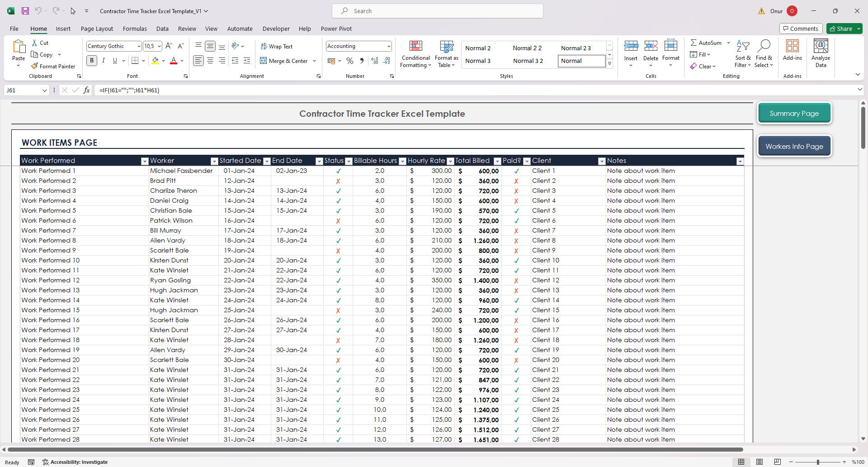Image resolution: width=868 pixels, height=467 pixels.
Task: Toggle italic formatting
Action: point(103,60)
